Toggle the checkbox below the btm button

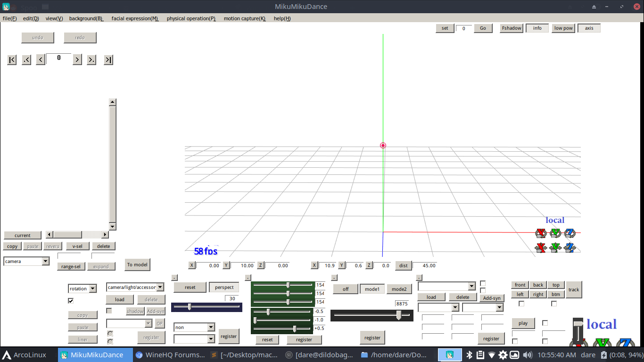554,304
